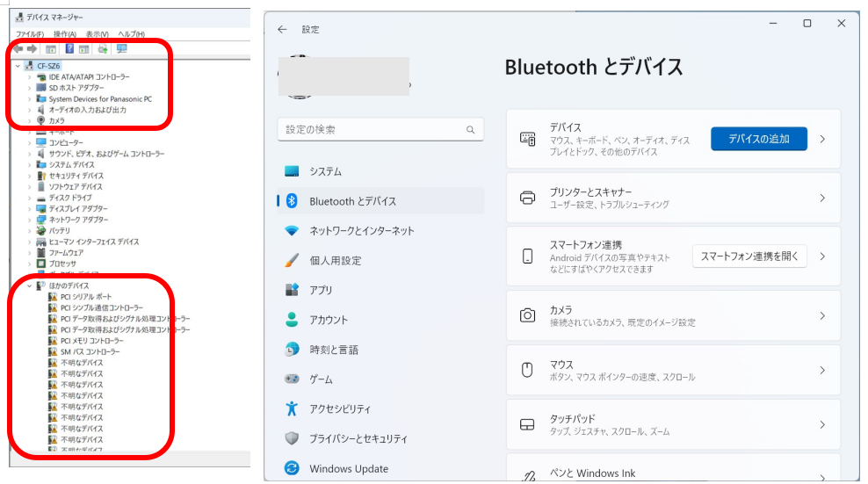Expand the ヒューマン インターフェイス デバイス node
This screenshot has height=484, width=868.
point(29,242)
